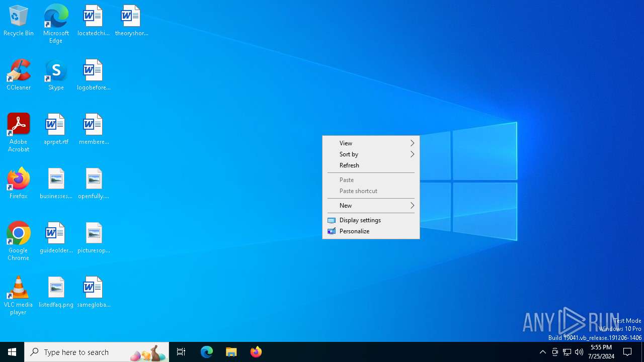The height and width of the screenshot is (362, 644).
Task: Select the guideolder... Word document icon
Action: pos(56,238)
